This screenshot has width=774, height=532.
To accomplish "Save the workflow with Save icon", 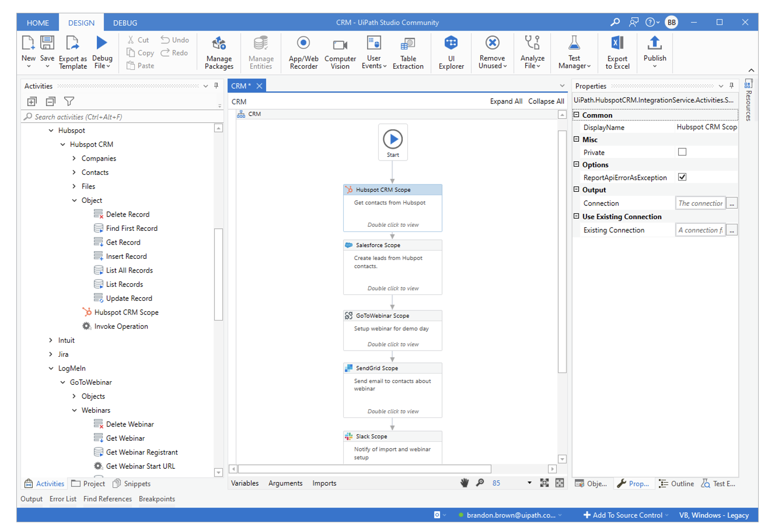I will click(47, 43).
